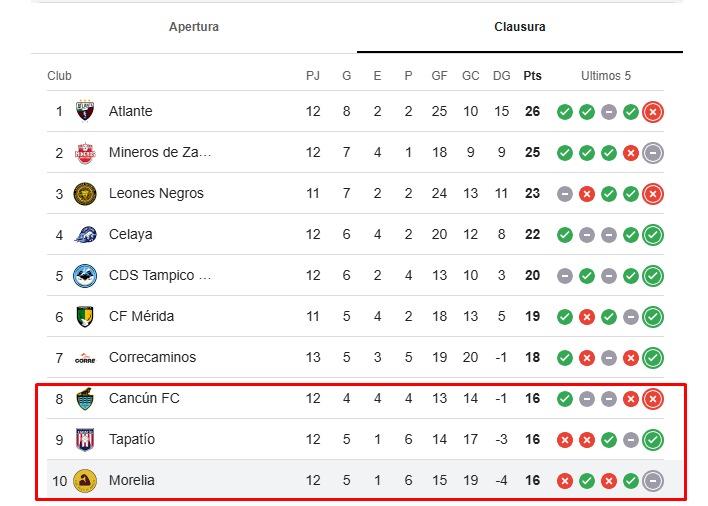Click the CDS Tampico club logo
Image resolution: width=708 pixels, height=506 pixels.
85,275
